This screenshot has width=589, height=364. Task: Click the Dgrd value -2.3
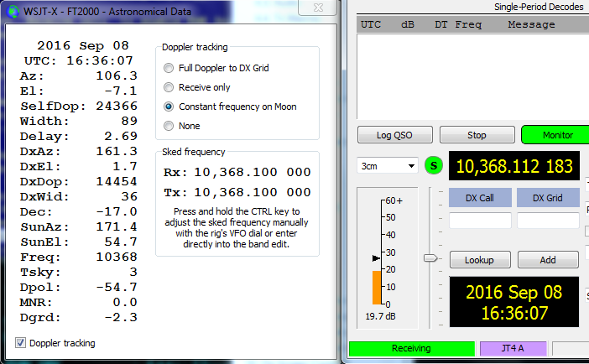click(x=121, y=317)
